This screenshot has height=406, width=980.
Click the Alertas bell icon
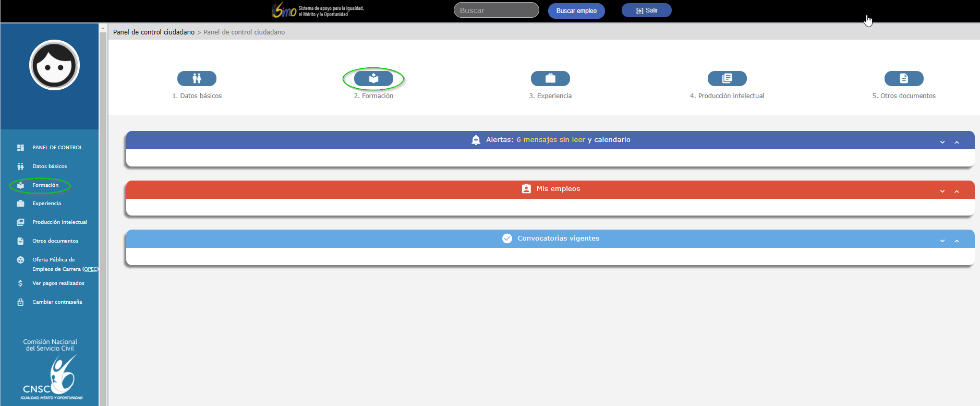[x=476, y=140]
